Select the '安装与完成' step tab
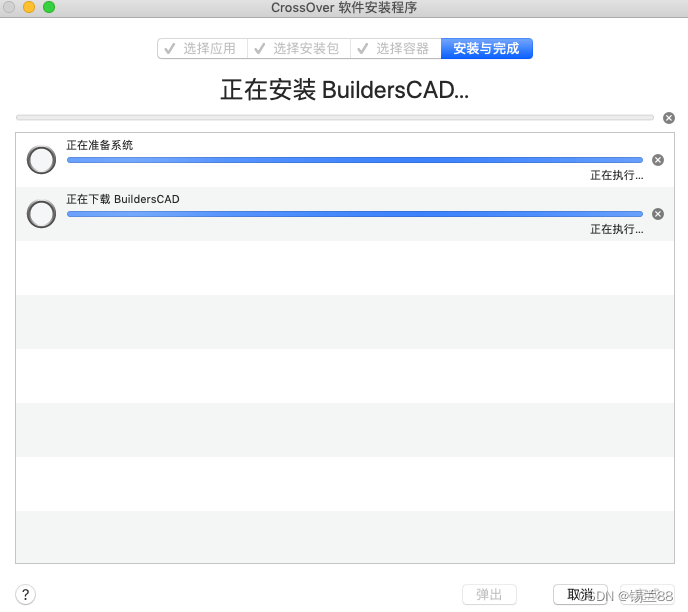The image size is (688, 612). pyautogui.click(x=487, y=48)
